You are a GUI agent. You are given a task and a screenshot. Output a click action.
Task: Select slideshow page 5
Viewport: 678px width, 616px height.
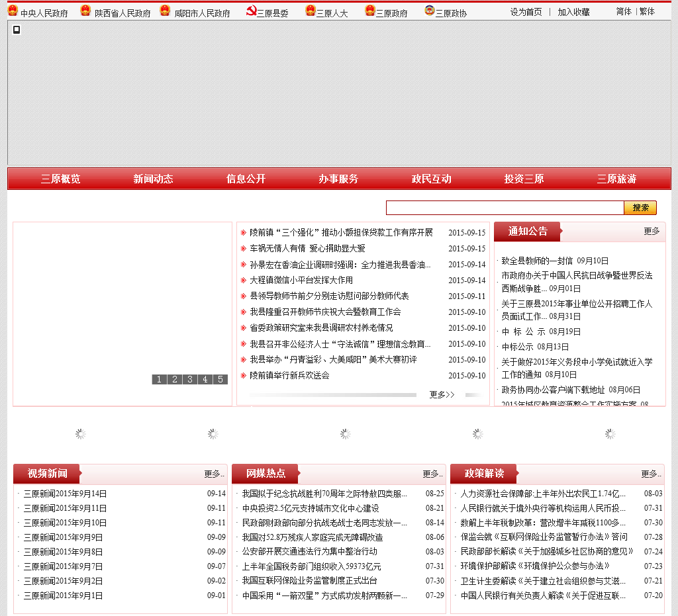tap(220, 379)
